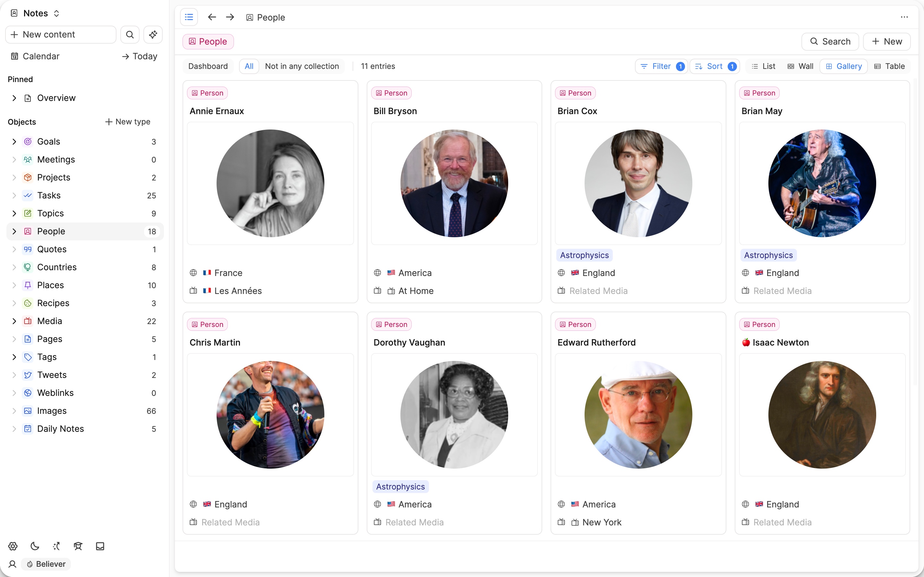Click the sidebar search magnifier icon

point(130,35)
